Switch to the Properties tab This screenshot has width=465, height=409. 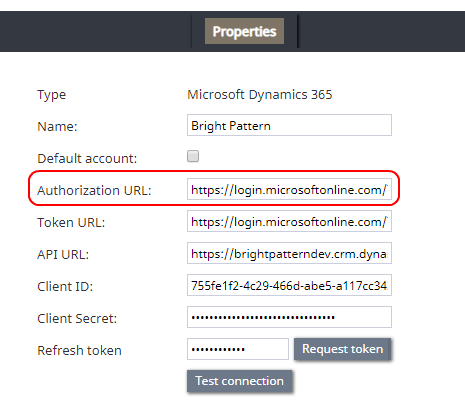coord(244,31)
